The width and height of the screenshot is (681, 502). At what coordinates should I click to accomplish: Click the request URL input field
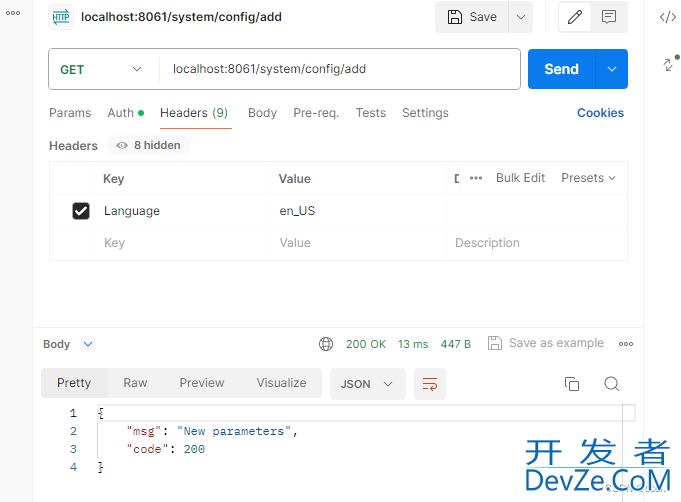coord(340,69)
